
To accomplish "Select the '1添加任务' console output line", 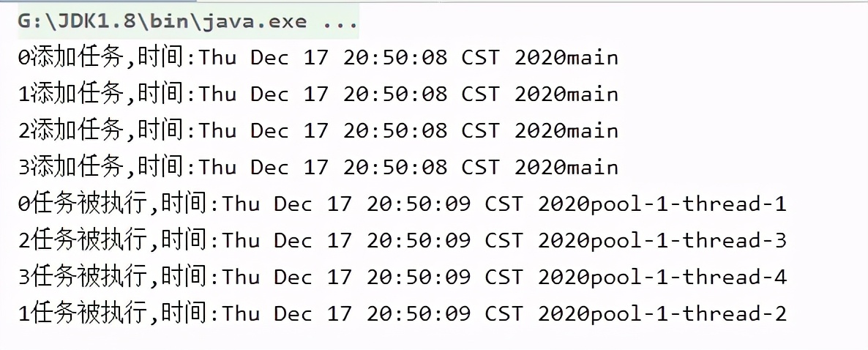I will click(318, 94).
